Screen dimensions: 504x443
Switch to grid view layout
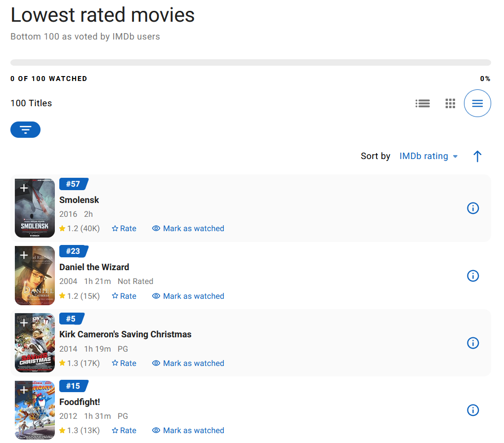(450, 103)
